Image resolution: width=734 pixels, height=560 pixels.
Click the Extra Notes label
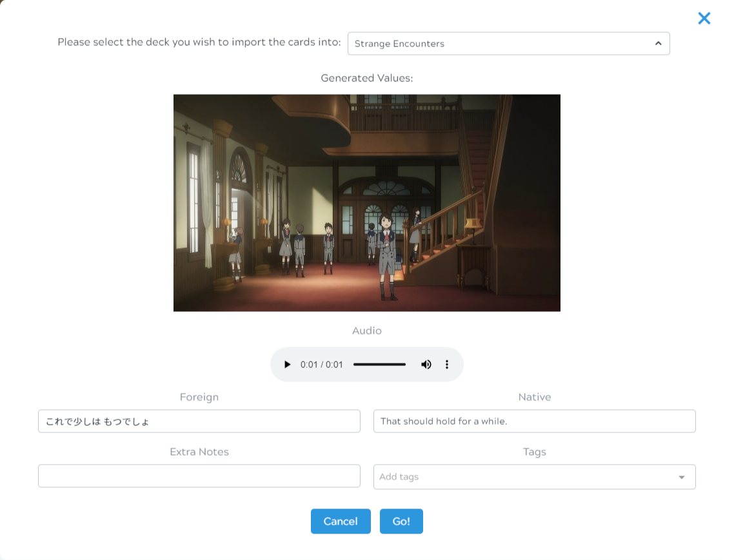pyautogui.click(x=199, y=452)
